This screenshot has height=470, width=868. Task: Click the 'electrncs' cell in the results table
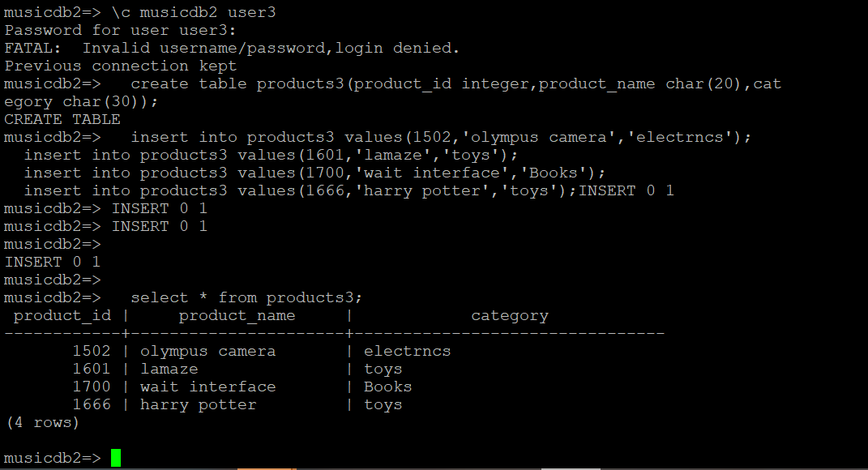tap(407, 352)
